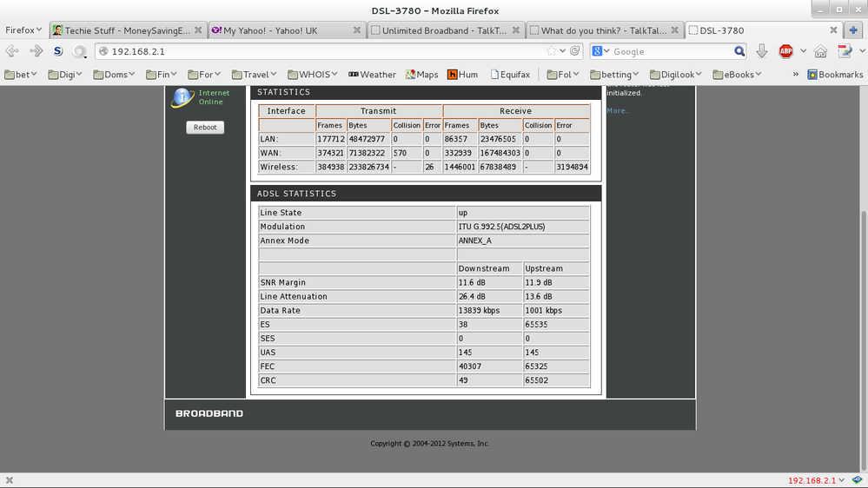This screenshot has width=868, height=488.
Task: Switch to My Yahoo UK tab
Action: (288, 30)
